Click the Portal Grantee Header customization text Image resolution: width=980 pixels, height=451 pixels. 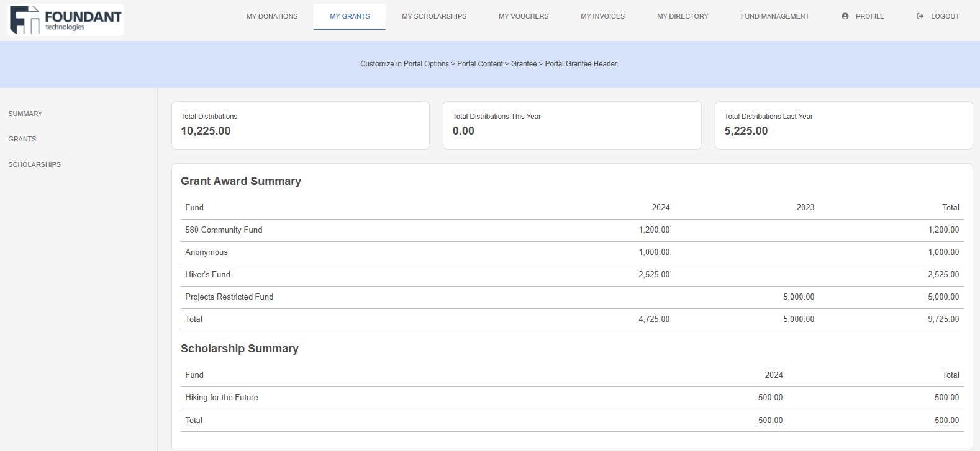coord(489,64)
